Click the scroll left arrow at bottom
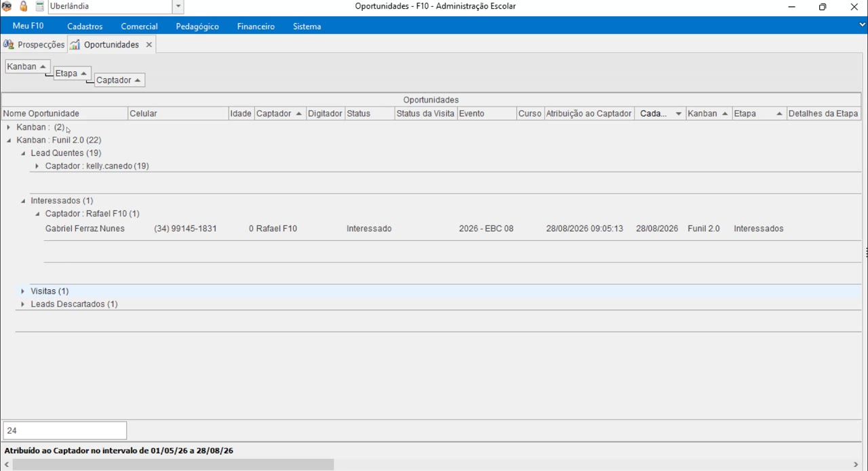The width and height of the screenshot is (868, 471). coord(6,465)
